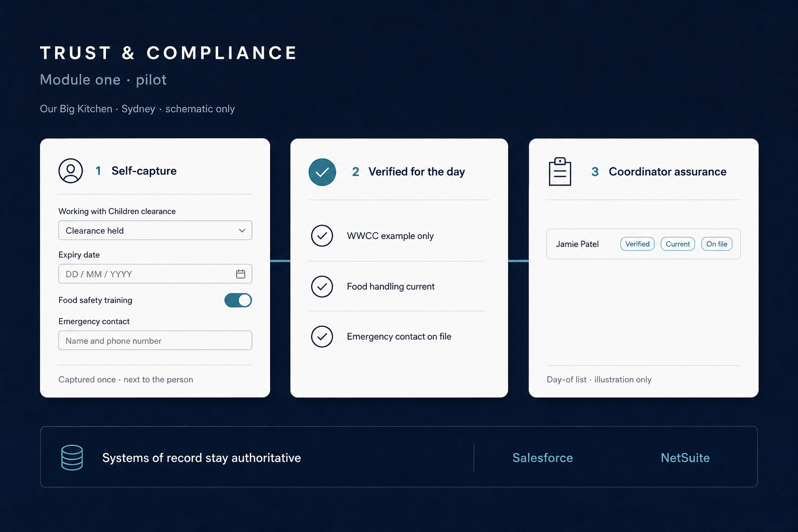Click the Emergency contact on file text
The height and width of the screenshot is (532, 798).
399,337
